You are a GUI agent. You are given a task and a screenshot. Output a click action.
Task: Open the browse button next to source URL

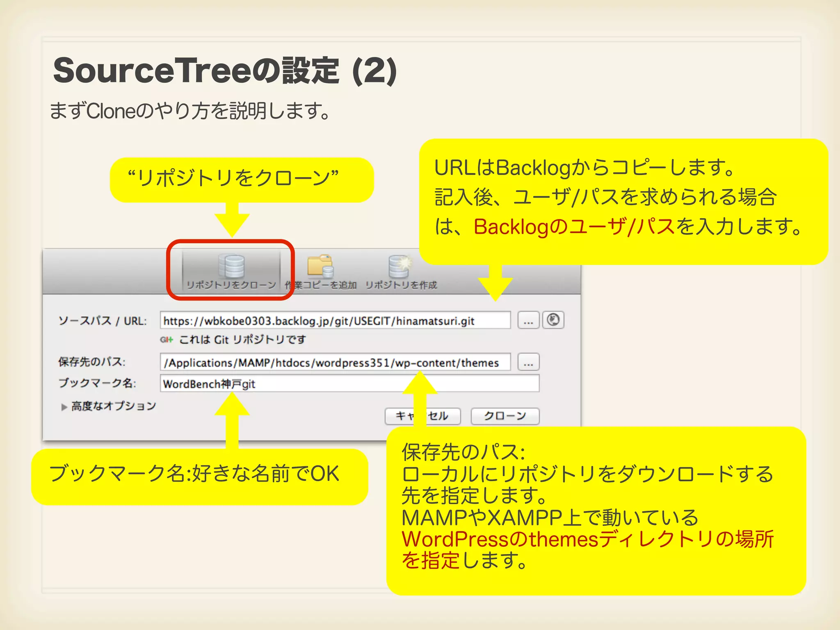click(x=528, y=321)
